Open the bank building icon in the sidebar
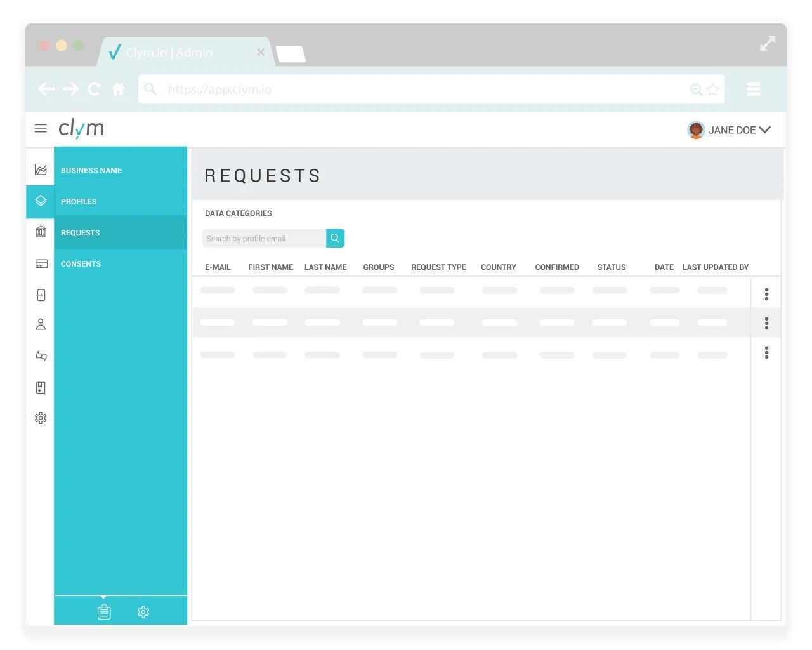This screenshot has height=650, width=812. click(41, 231)
